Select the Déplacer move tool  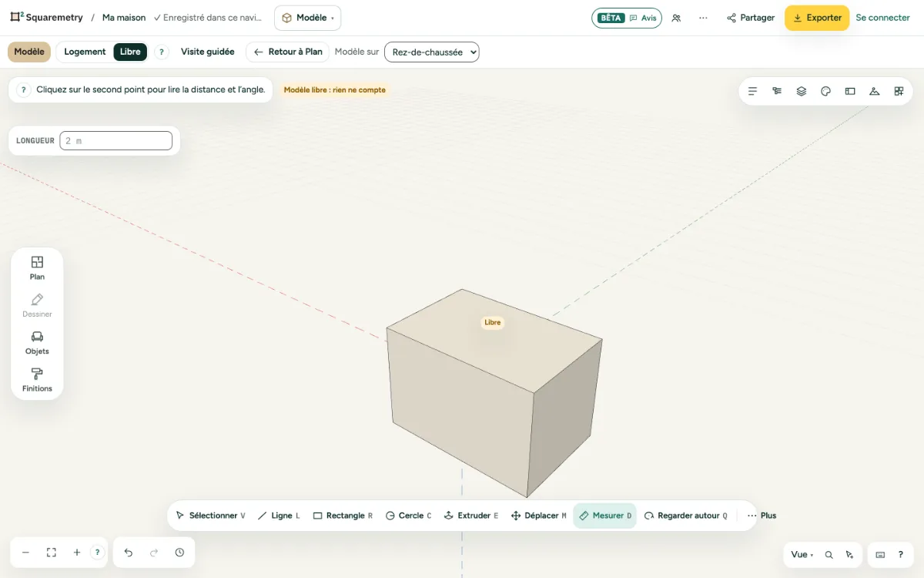(x=539, y=516)
